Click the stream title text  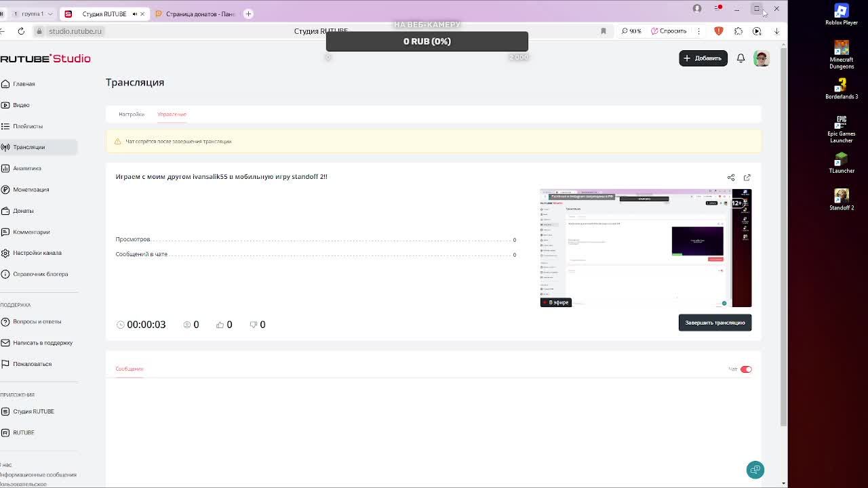click(221, 177)
